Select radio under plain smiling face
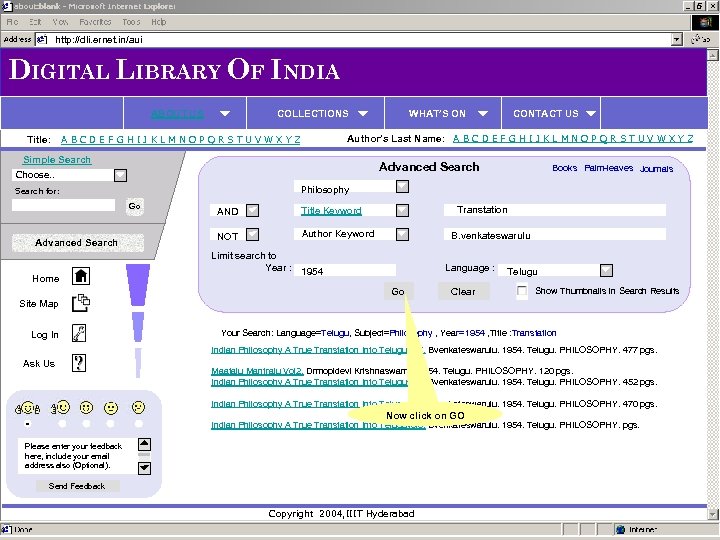Image resolution: width=720 pixels, height=540 pixels. coord(86,424)
